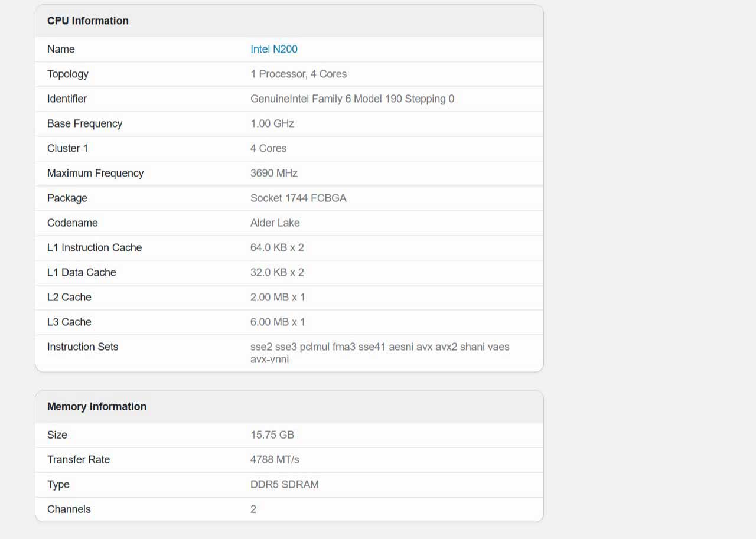Select the 'Alder Lake' codename value

point(275,223)
